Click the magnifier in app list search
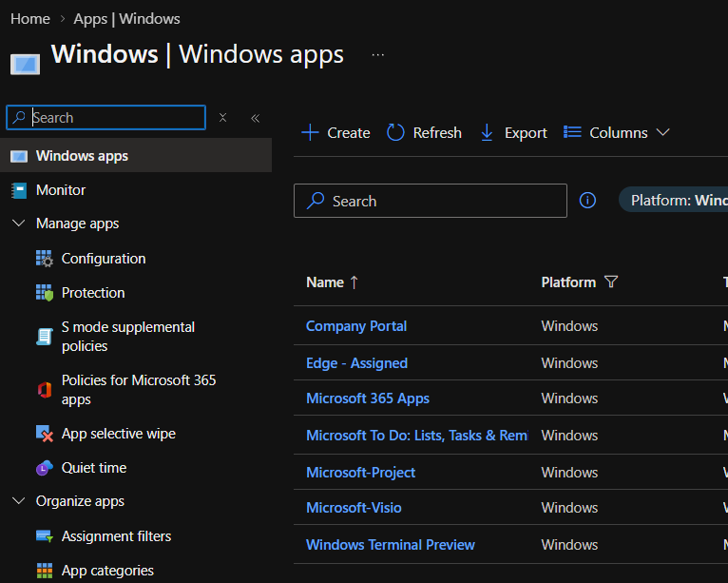The image size is (728, 583). pos(316,201)
